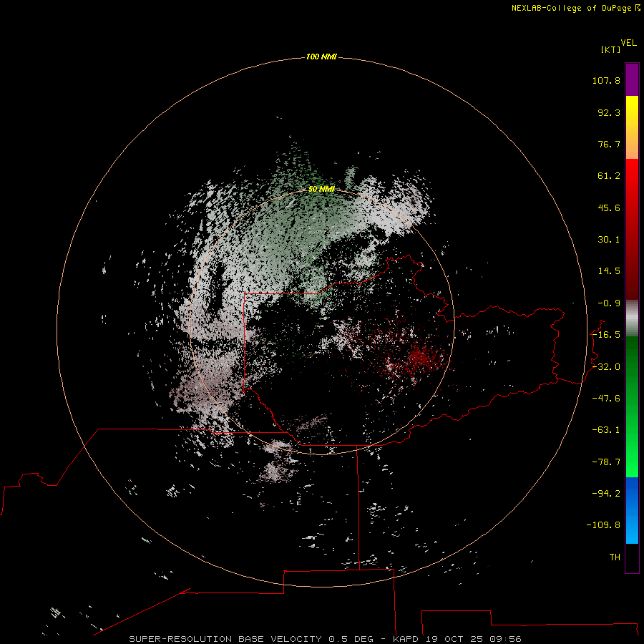This screenshot has width=644, height=644.
Task: Click the 100 NMI range ring label
Action: pyautogui.click(x=321, y=57)
